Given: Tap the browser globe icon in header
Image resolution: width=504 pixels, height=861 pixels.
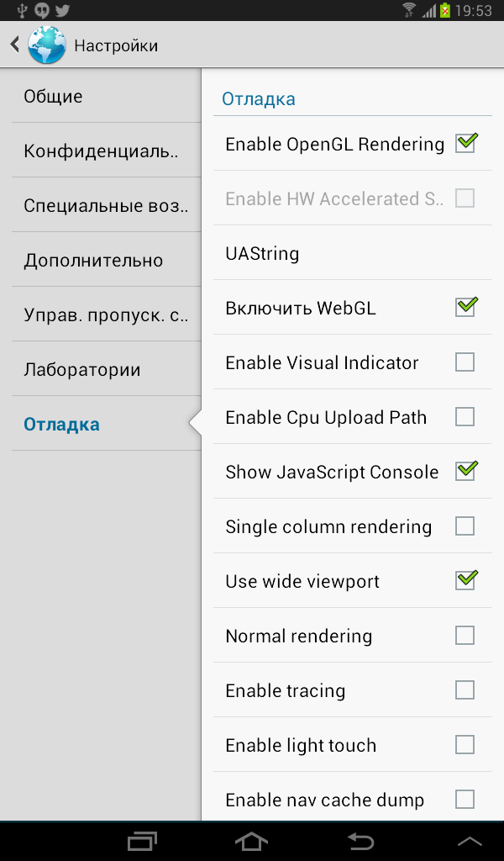Looking at the screenshot, I should click(x=46, y=45).
